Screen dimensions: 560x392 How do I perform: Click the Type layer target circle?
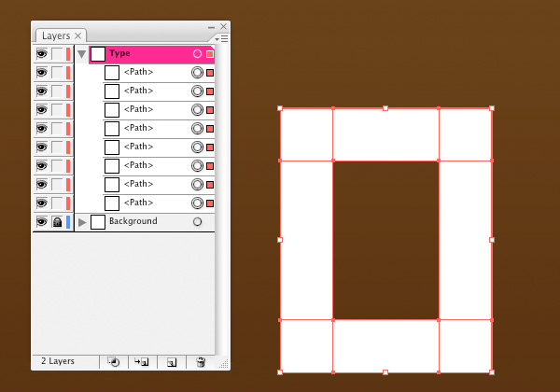[x=197, y=54]
